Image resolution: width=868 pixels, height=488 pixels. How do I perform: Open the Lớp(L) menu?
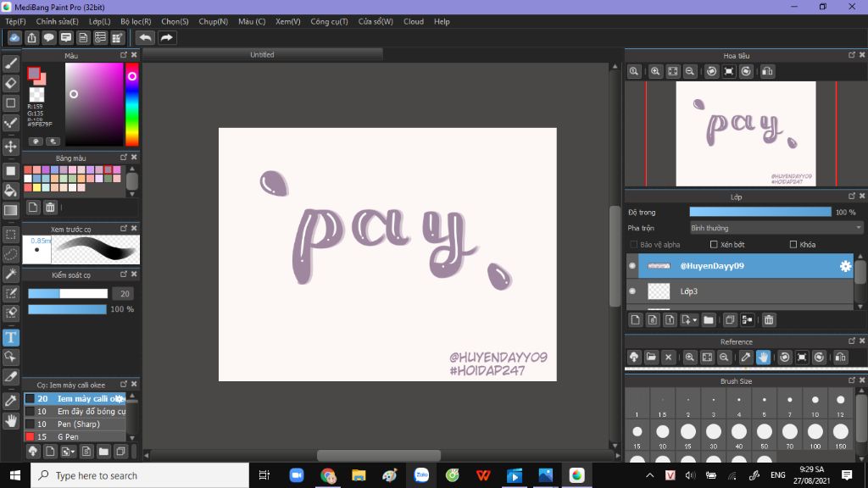tap(100, 21)
